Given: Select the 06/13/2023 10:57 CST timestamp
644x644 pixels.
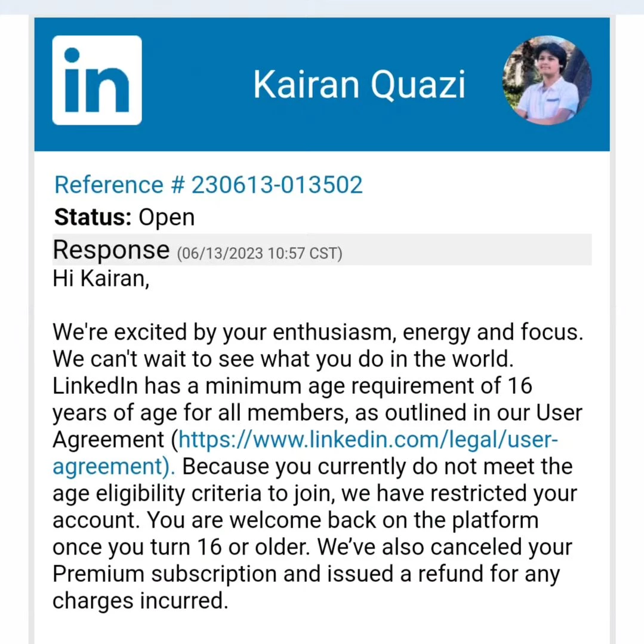Looking at the screenshot, I should (260, 254).
